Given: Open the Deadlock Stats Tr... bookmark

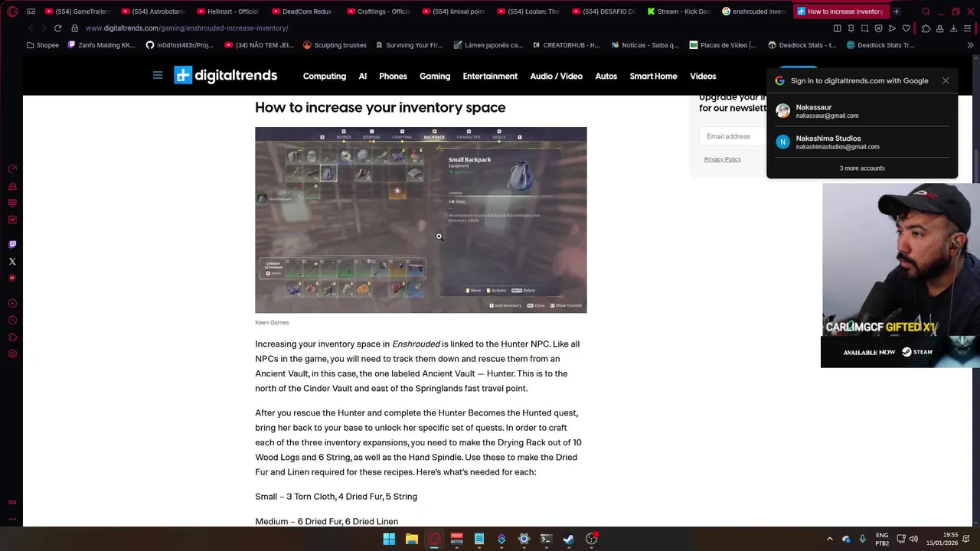Looking at the screenshot, I should pyautogui.click(x=880, y=45).
